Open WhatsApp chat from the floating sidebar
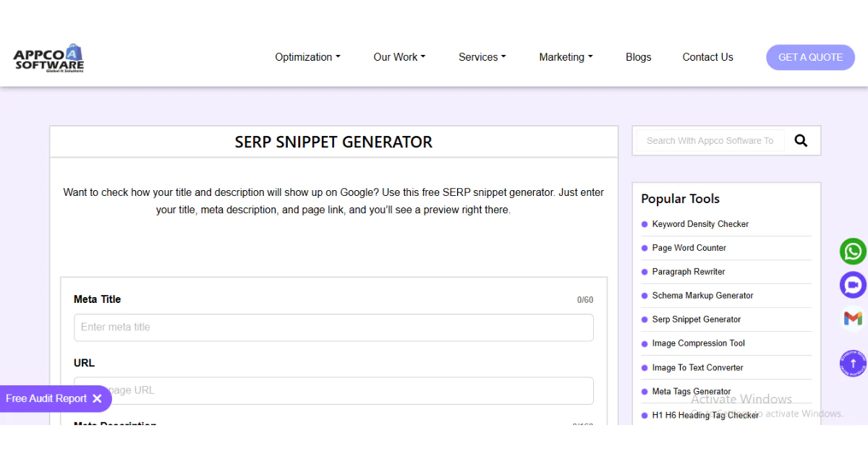868x454 pixels. click(x=852, y=252)
